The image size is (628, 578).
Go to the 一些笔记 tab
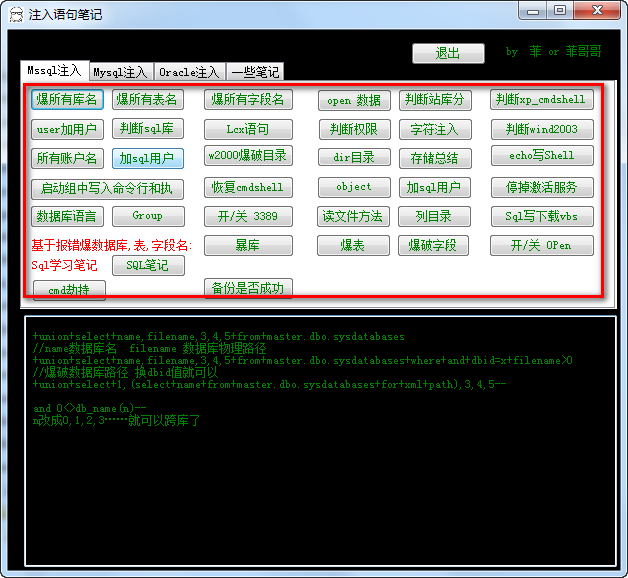(255, 72)
